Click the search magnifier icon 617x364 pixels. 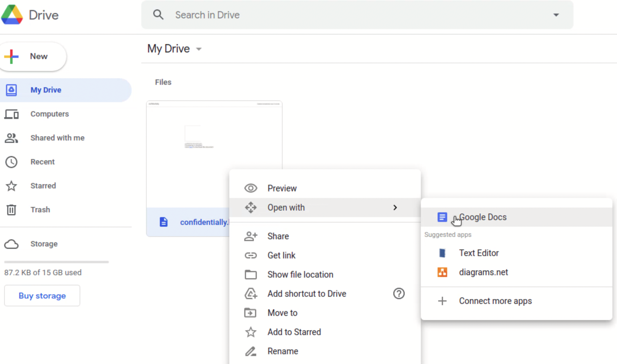(x=158, y=15)
